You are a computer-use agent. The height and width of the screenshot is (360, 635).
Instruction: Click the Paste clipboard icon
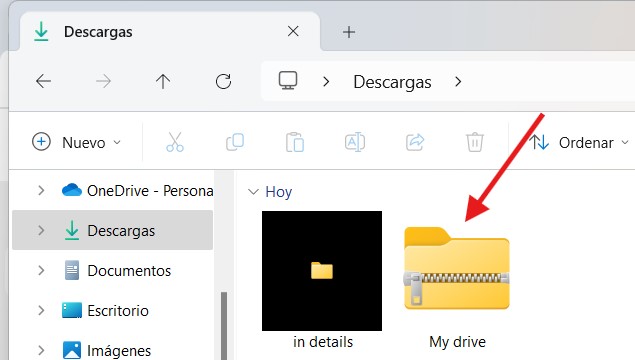click(x=295, y=142)
